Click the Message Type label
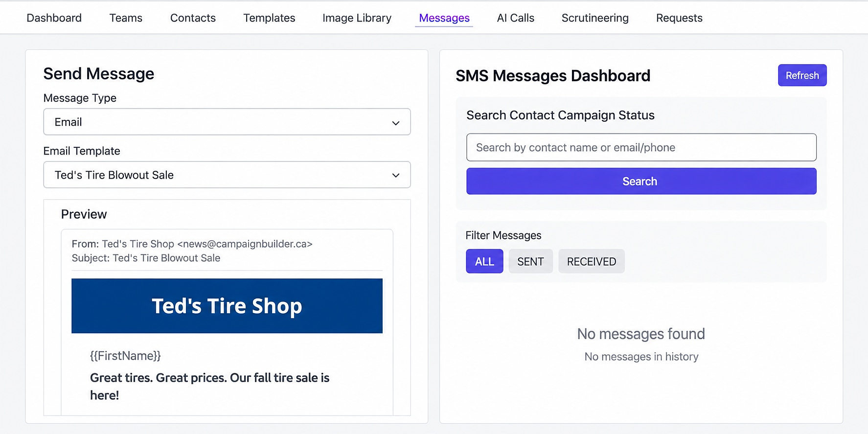868x434 pixels. click(x=80, y=98)
